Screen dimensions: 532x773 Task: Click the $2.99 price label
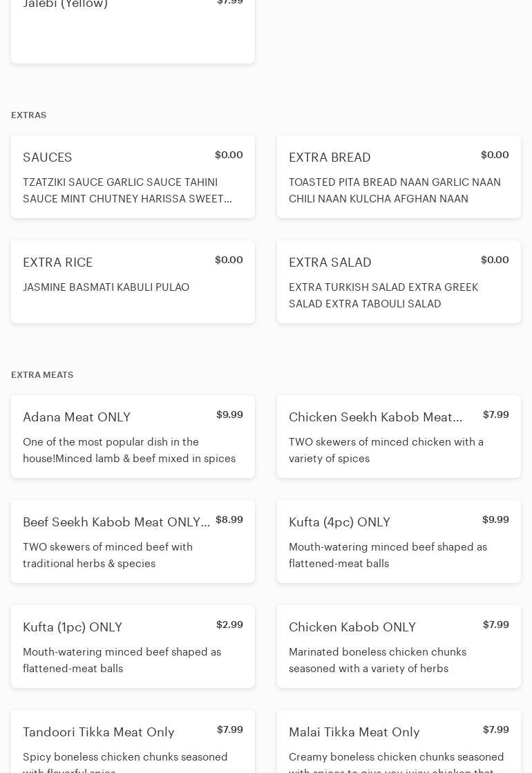click(229, 624)
